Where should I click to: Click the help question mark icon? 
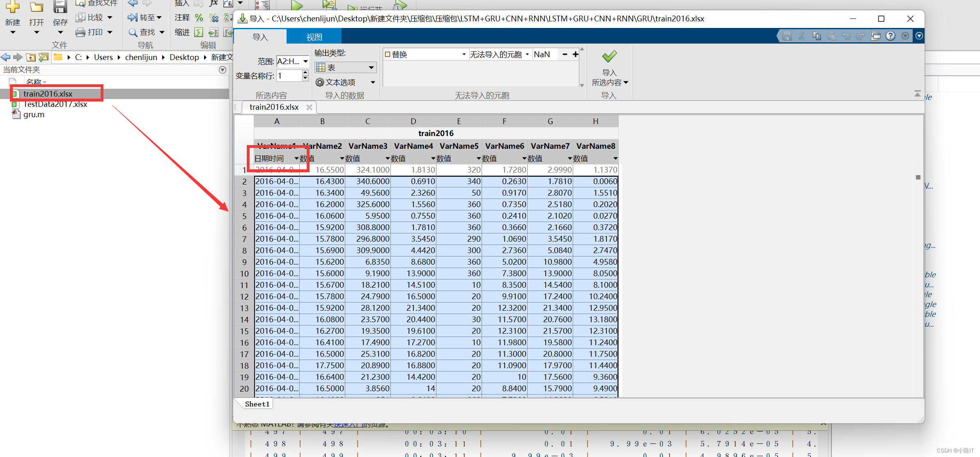(890, 36)
